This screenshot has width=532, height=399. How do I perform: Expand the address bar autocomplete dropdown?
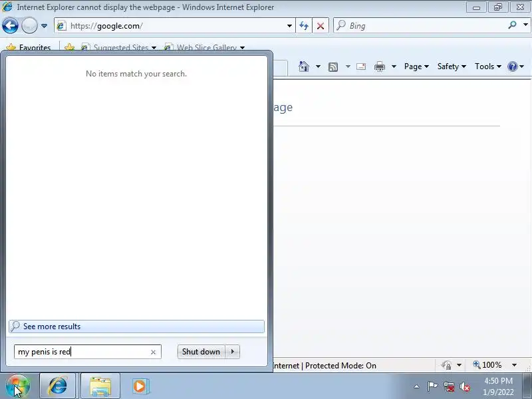coord(289,26)
